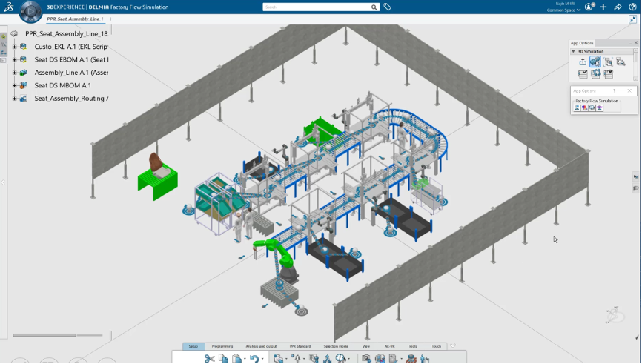Select Assembly_Line A.1 in the tree
This screenshot has width=642, height=364.
(70, 73)
